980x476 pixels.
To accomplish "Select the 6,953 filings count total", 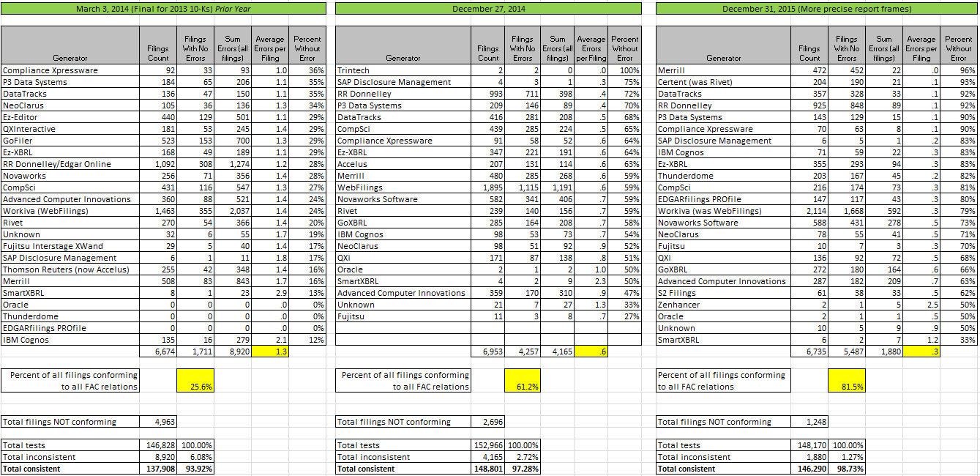I will point(487,352).
